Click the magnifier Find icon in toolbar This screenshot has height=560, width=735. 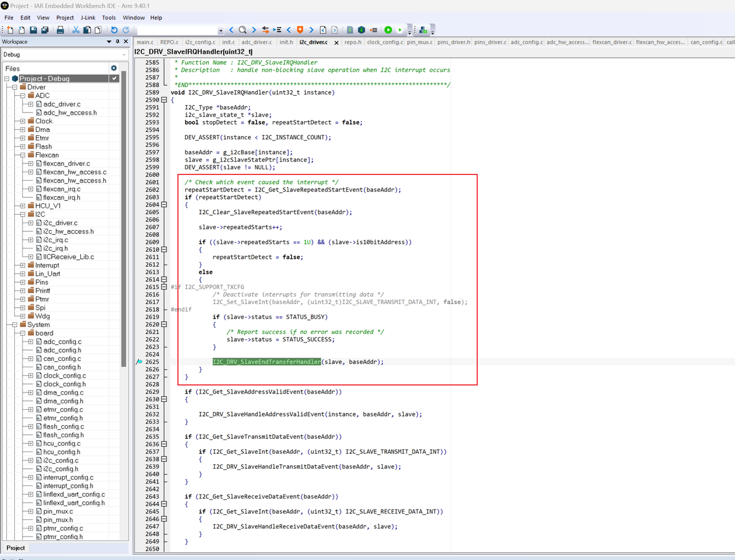click(x=242, y=30)
